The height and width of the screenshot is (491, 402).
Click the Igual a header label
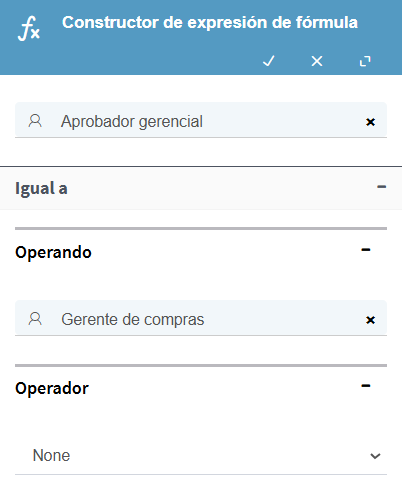point(41,189)
